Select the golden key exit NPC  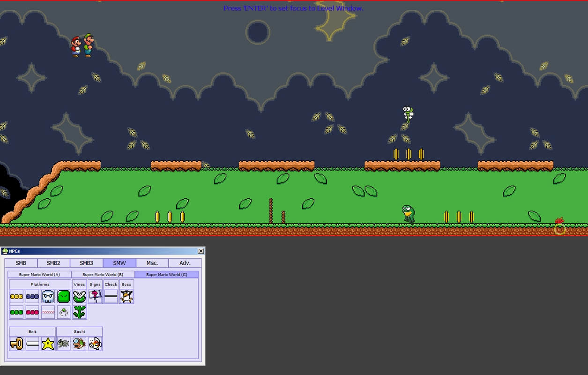pos(16,344)
